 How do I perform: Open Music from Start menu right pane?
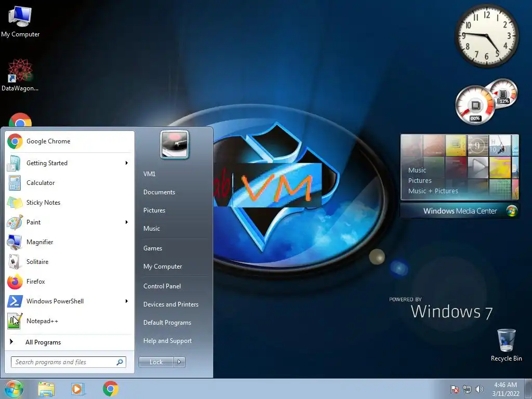point(152,229)
